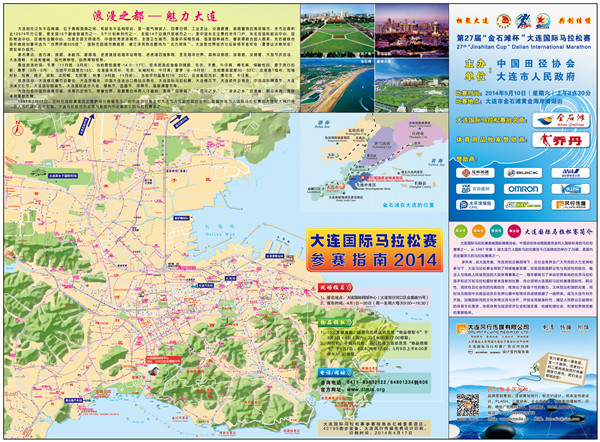The width and height of the screenshot is (600, 442).
Task: Click the red registration location label on the map
Action: click(x=163, y=359)
